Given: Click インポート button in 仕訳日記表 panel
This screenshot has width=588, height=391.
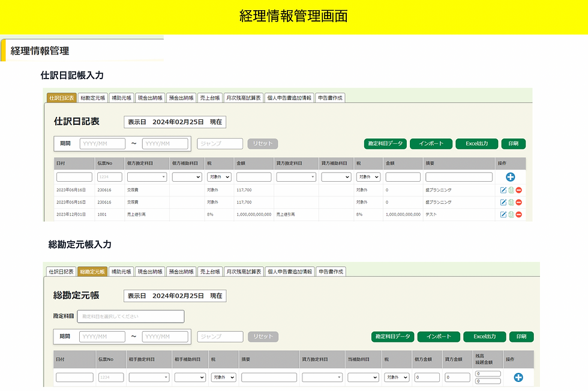Looking at the screenshot, I should [x=431, y=143].
